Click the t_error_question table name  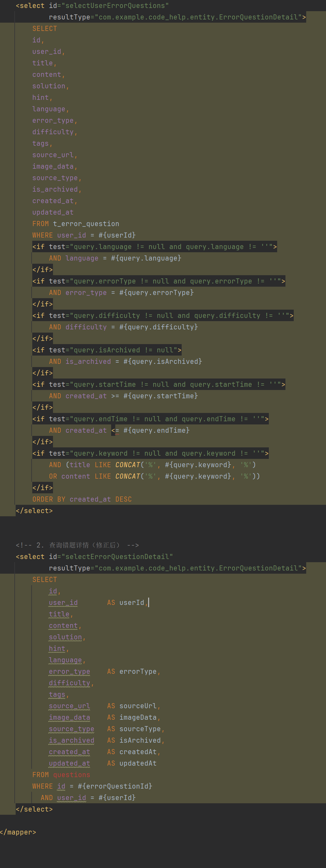(86, 224)
